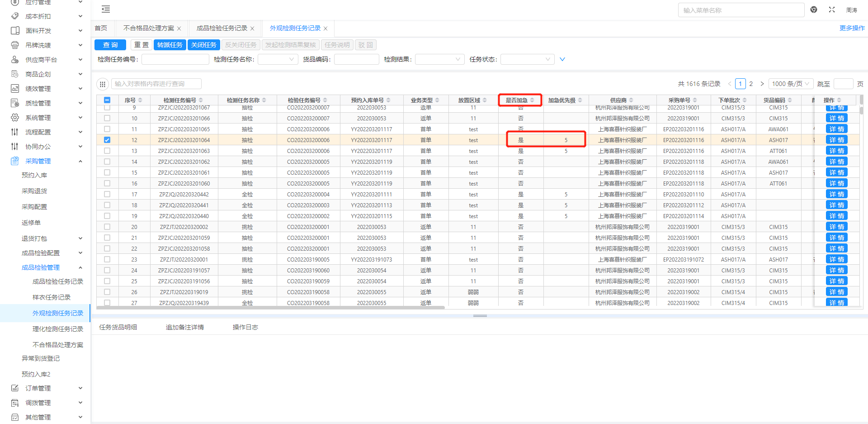
Task: Sort by the 序号 column sort icon
Action: point(140,100)
